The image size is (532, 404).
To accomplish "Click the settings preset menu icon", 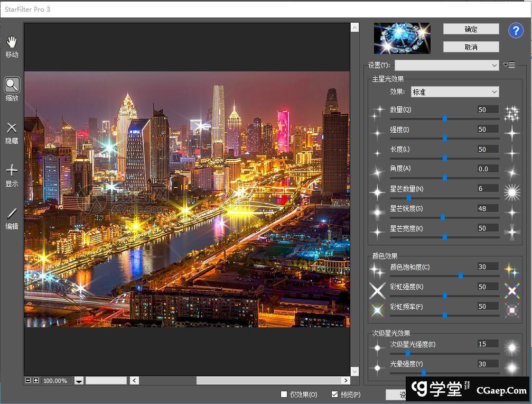I will pyautogui.click(x=509, y=65).
